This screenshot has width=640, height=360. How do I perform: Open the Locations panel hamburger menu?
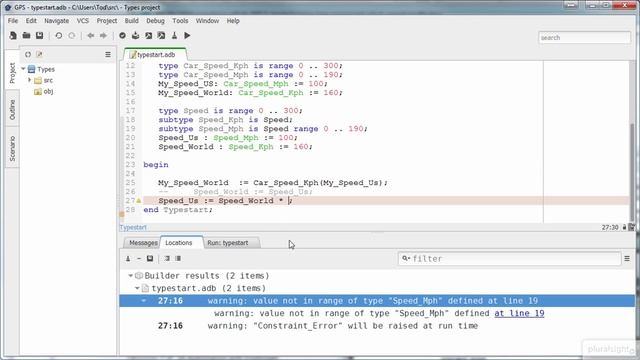(627, 258)
